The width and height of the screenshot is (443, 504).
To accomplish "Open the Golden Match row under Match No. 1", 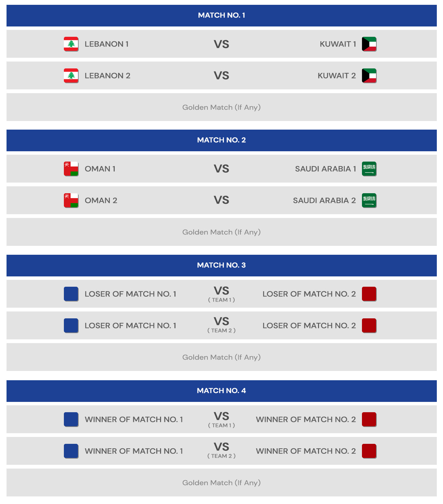I will click(x=221, y=107).
